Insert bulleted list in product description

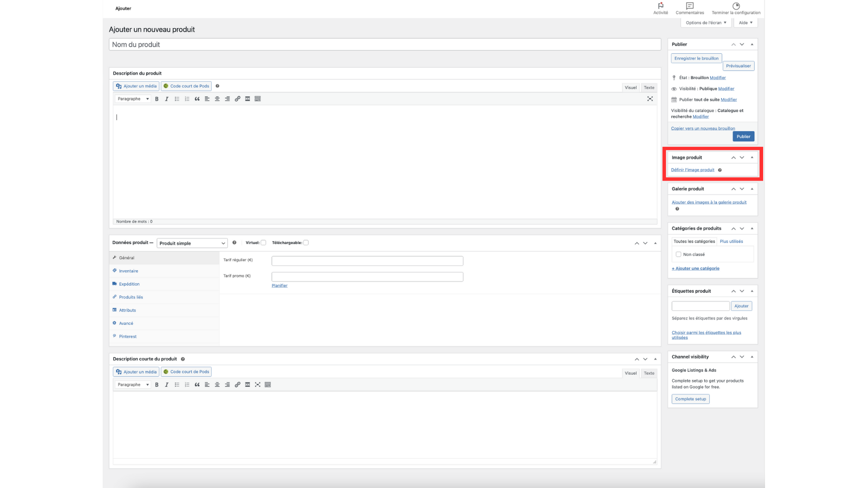177,99
